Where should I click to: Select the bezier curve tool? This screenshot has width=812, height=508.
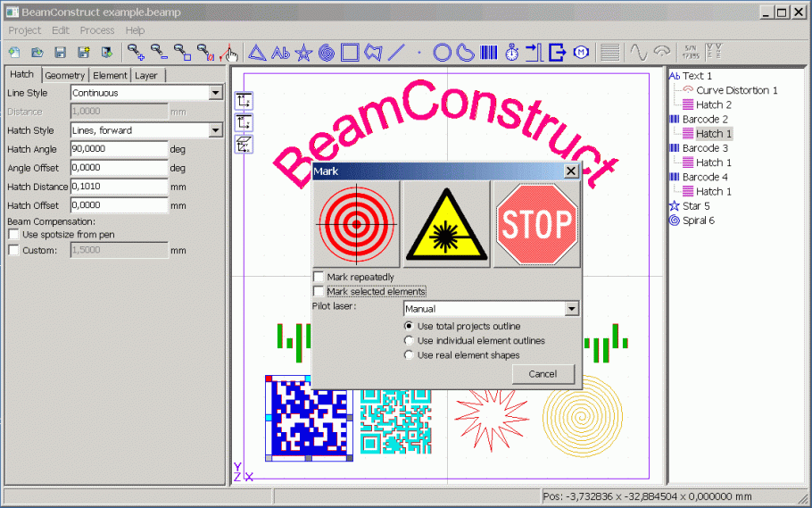[466, 53]
